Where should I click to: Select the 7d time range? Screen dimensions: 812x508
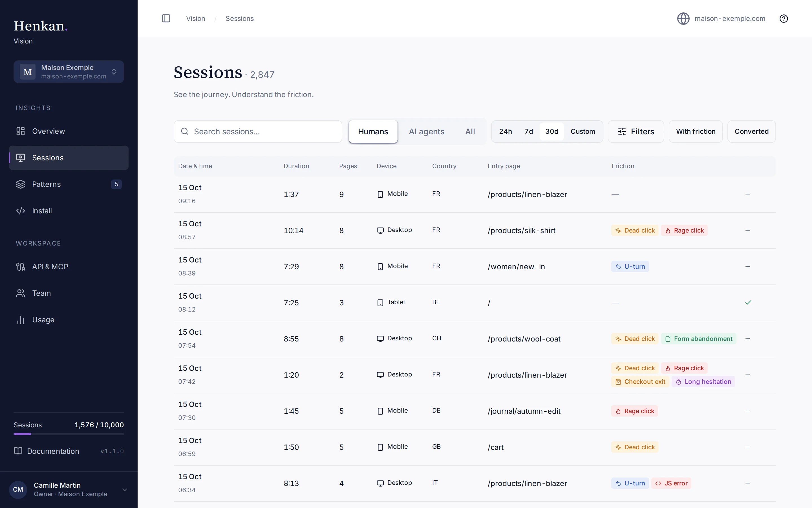[529, 131]
